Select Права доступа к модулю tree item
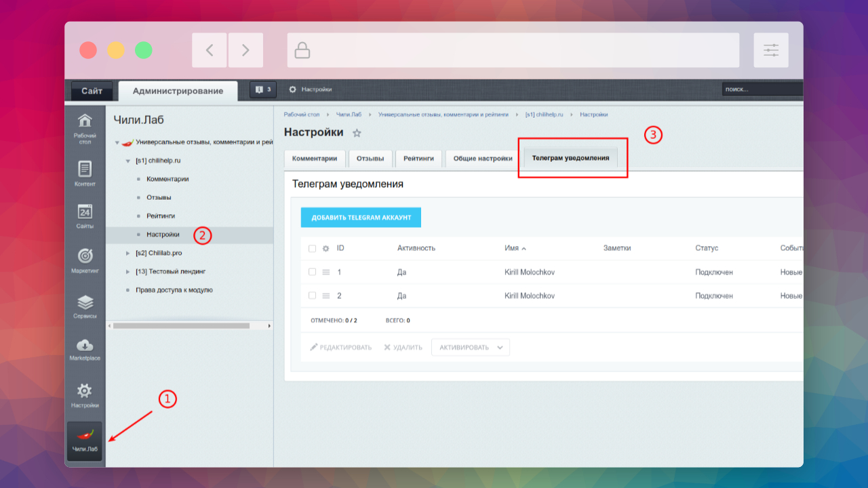The height and width of the screenshot is (488, 868). click(x=174, y=290)
